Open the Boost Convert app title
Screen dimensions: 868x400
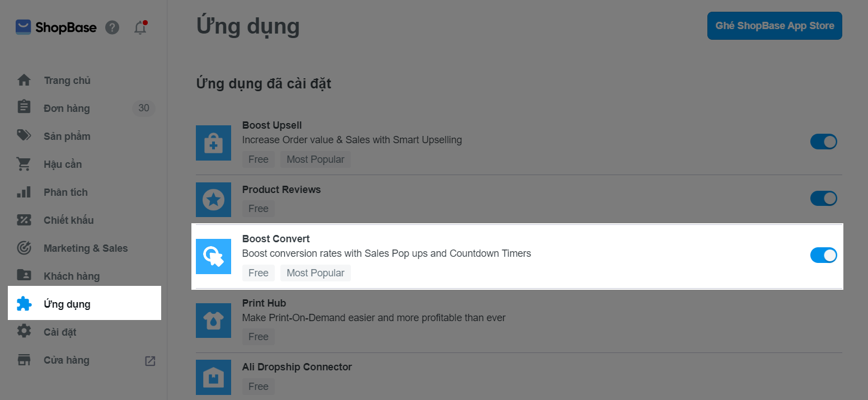click(x=276, y=239)
